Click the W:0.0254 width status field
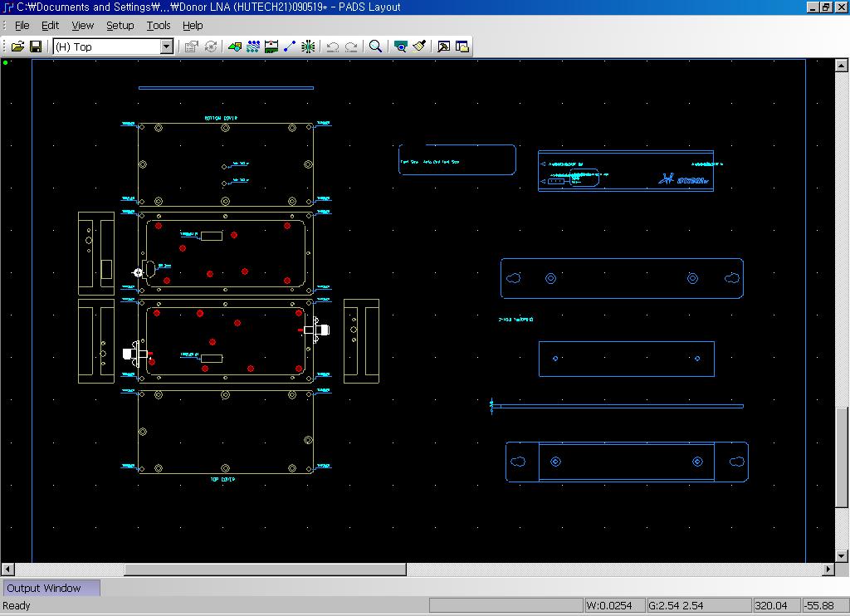850x616 pixels. [x=615, y=605]
